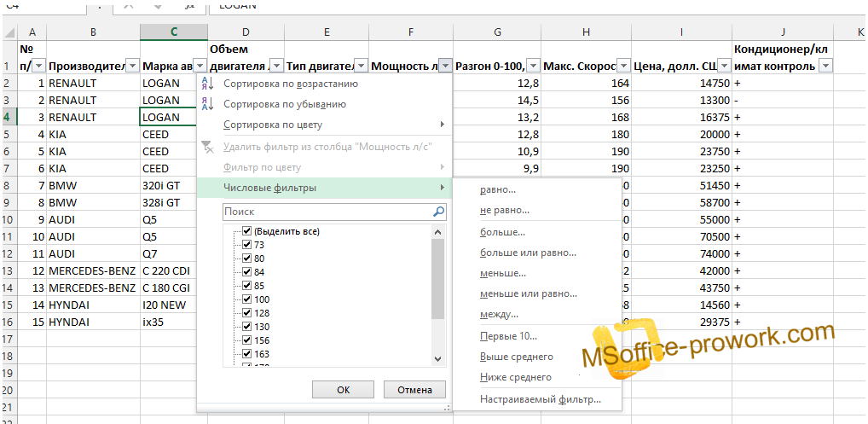This screenshot has width=868, height=424.
Task: Open filter dropdown for Разгон 0-100 column
Action: click(x=533, y=67)
